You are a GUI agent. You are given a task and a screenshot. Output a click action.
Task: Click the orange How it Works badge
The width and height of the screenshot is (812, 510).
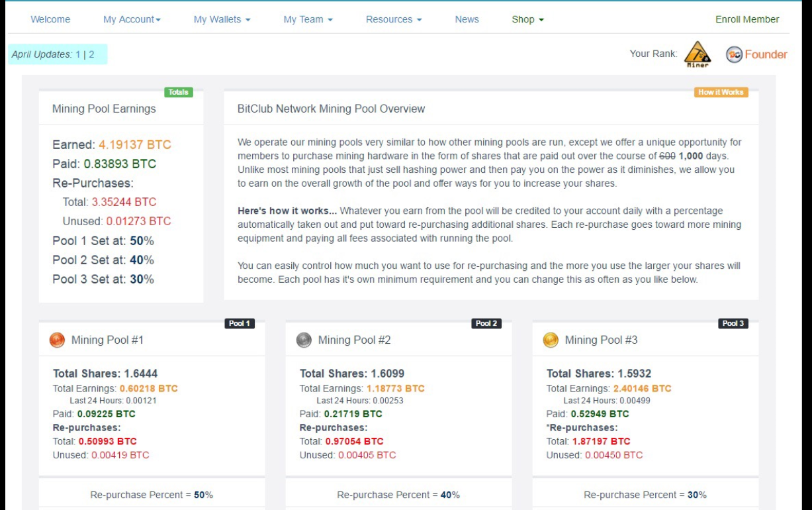coord(721,92)
